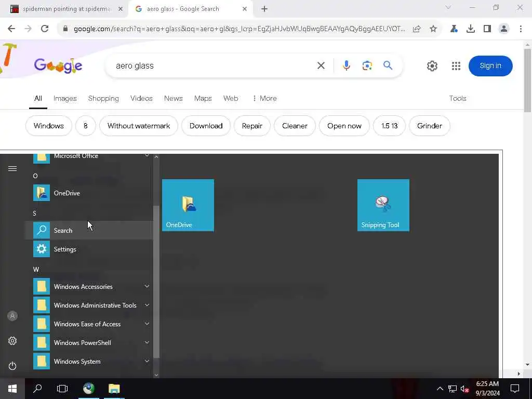This screenshot has height=399, width=532.
Task: Open Settings in the Start app list
Action: (89, 249)
